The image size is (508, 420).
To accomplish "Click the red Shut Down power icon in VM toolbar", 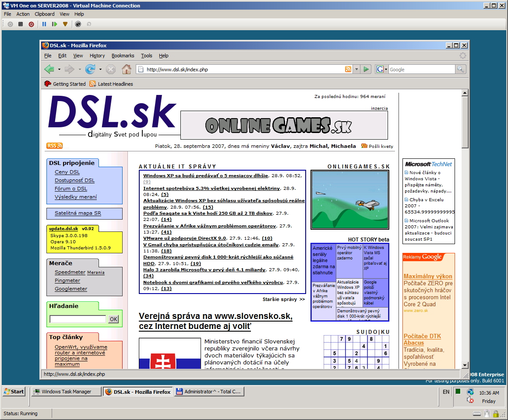I will coord(31,24).
